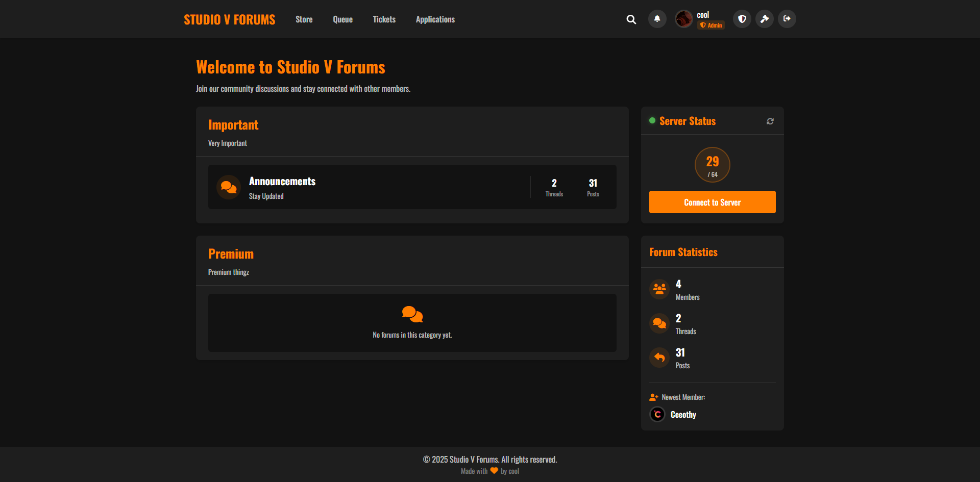The width and height of the screenshot is (980, 482).
Task: Click the logout arrow icon
Action: [x=787, y=19]
